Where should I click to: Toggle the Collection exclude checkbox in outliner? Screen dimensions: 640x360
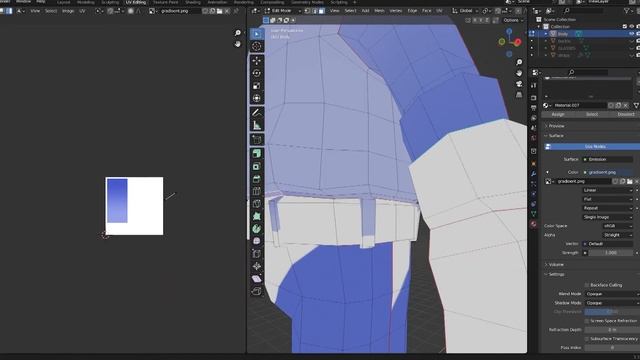click(624, 27)
